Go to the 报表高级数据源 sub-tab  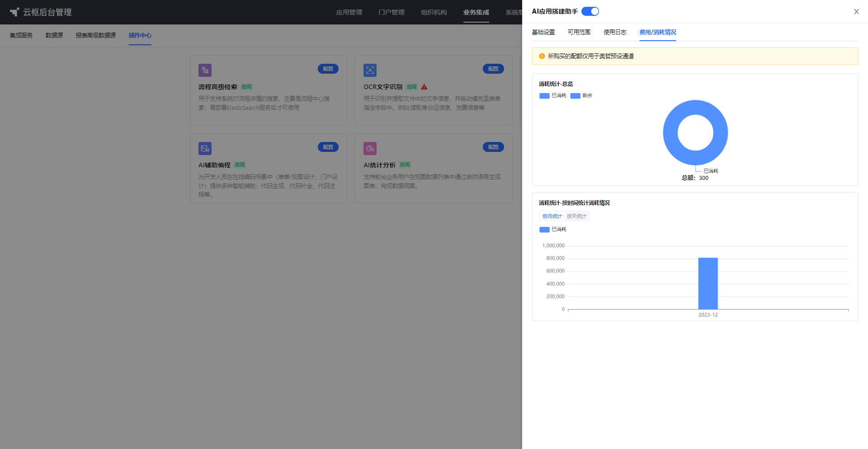(96, 35)
